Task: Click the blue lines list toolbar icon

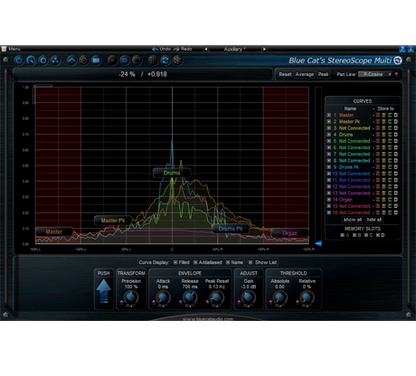Action: [96, 60]
